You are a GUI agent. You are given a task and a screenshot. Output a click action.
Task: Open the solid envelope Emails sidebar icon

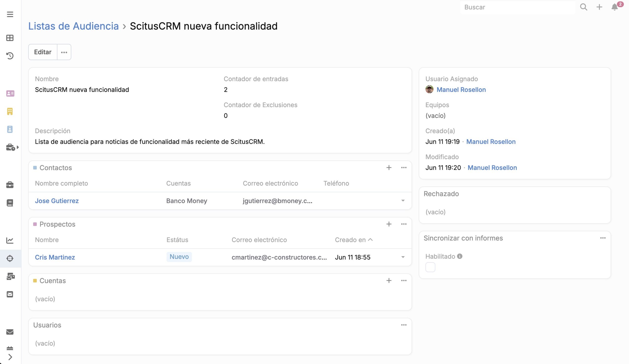coord(10,332)
